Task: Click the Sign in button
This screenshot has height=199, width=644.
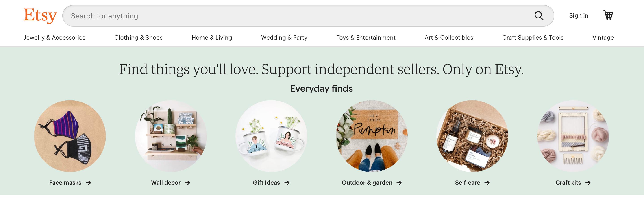Action: [x=579, y=15]
